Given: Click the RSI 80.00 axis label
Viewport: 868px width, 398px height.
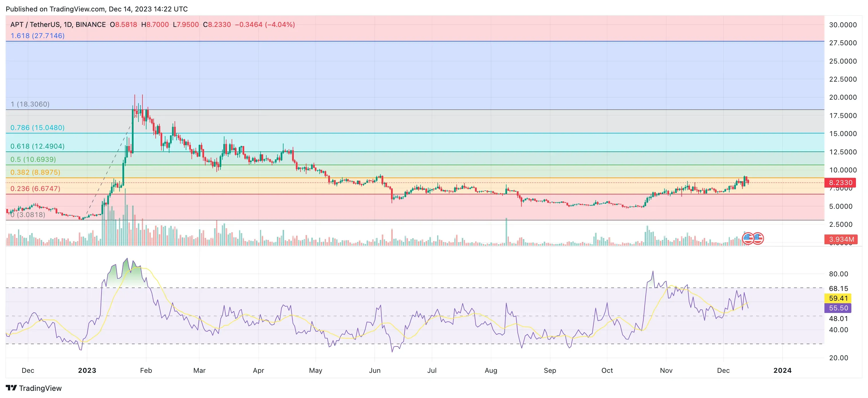Looking at the screenshot, I should point(838,274).
